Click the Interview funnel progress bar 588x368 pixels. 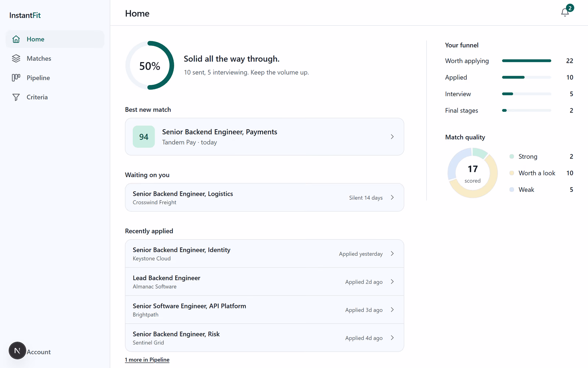[x=527, y=94]
